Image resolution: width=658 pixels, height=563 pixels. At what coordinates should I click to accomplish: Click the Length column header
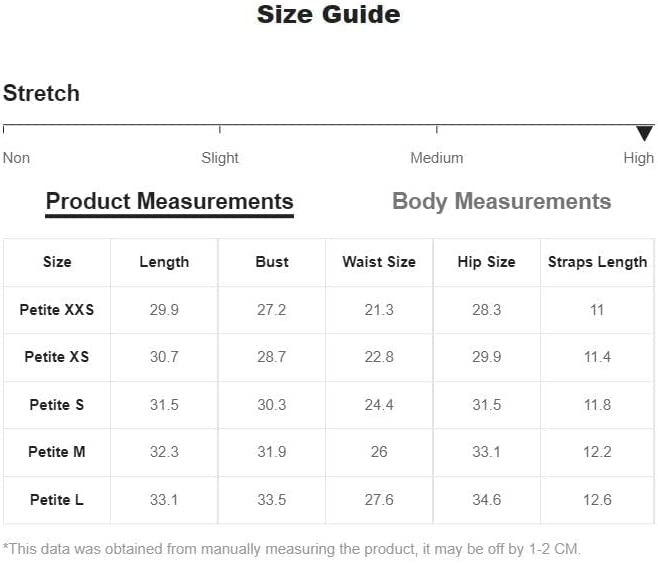[164, 262]
